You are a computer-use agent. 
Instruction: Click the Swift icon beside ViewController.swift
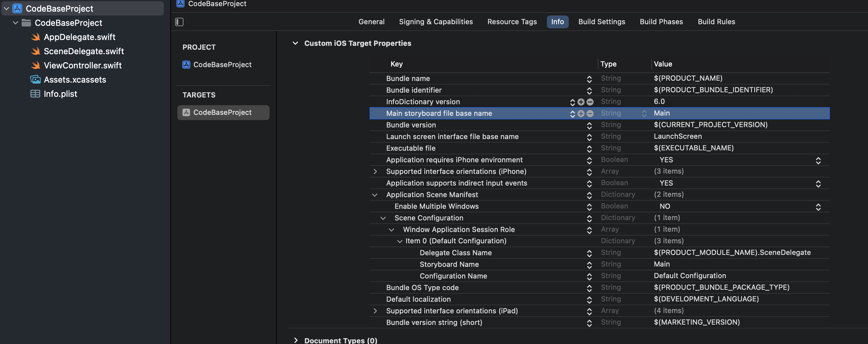[x=35, y=65]
